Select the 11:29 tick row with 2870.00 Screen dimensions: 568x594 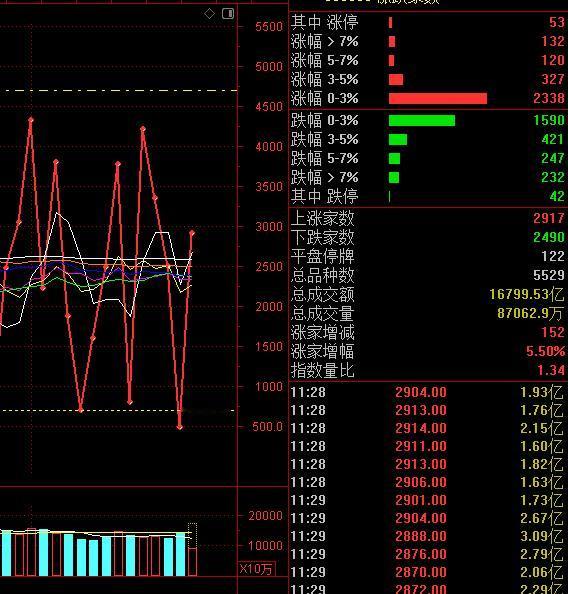click(428, 572)
